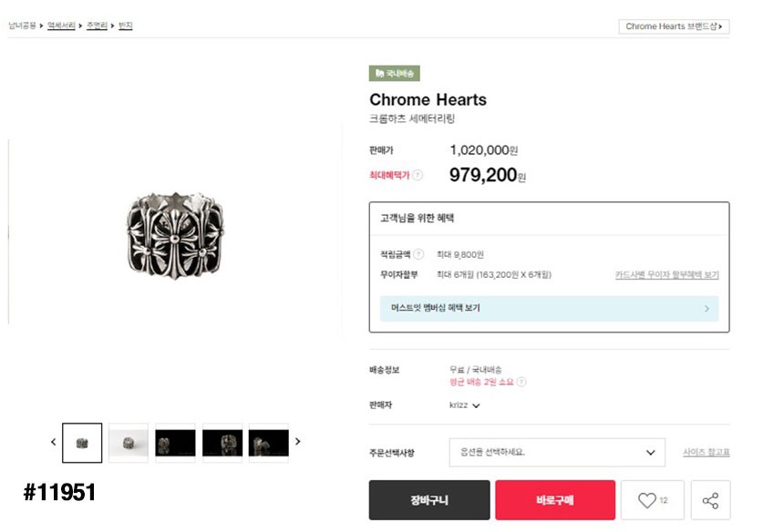Select the third dark-background ring thumbnail
The image size is (784, 532).
(175, 443)
